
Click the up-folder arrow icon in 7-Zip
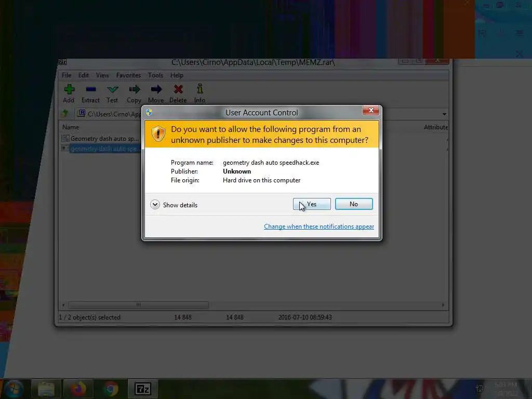[65, 113]
